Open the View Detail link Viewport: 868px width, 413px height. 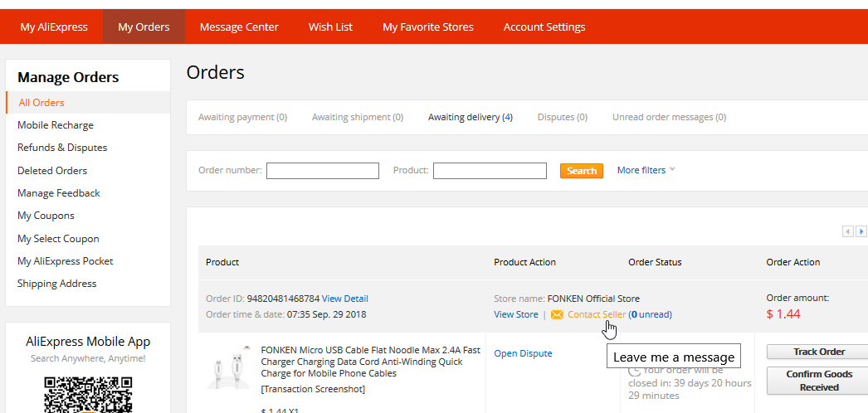pyautogui.click(x=344, y=299)
